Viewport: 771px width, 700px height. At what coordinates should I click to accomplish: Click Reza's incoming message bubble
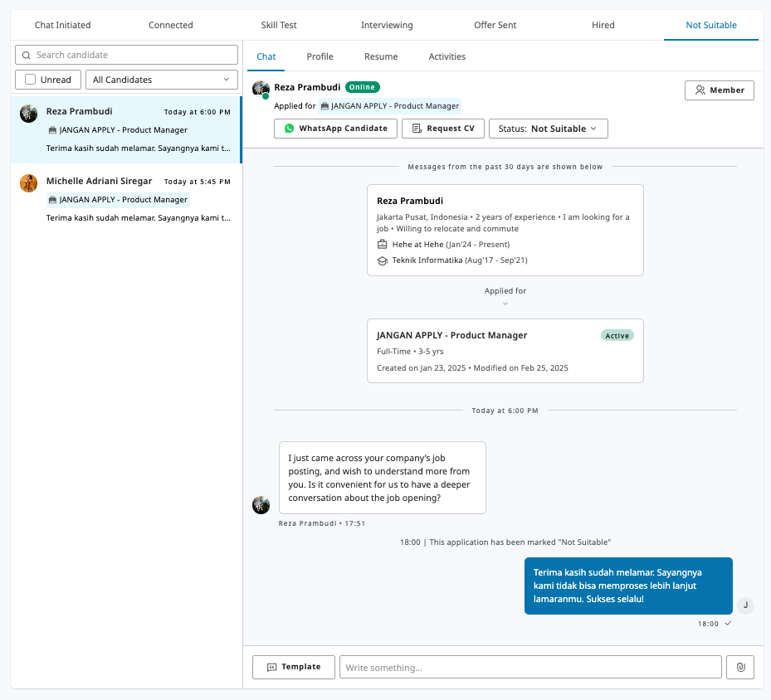[382, 478]
